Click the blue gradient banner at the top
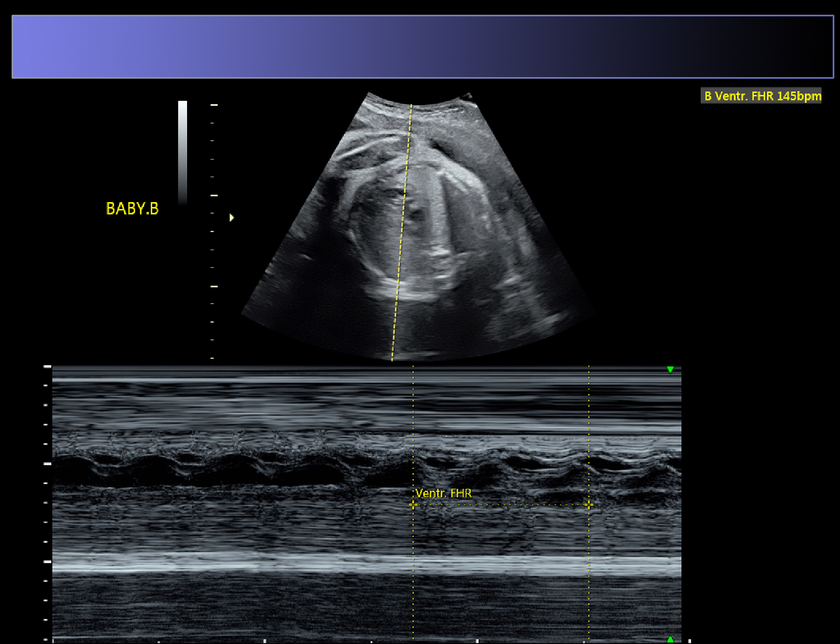Screen dimensions: 840x644 coord(423,47)
